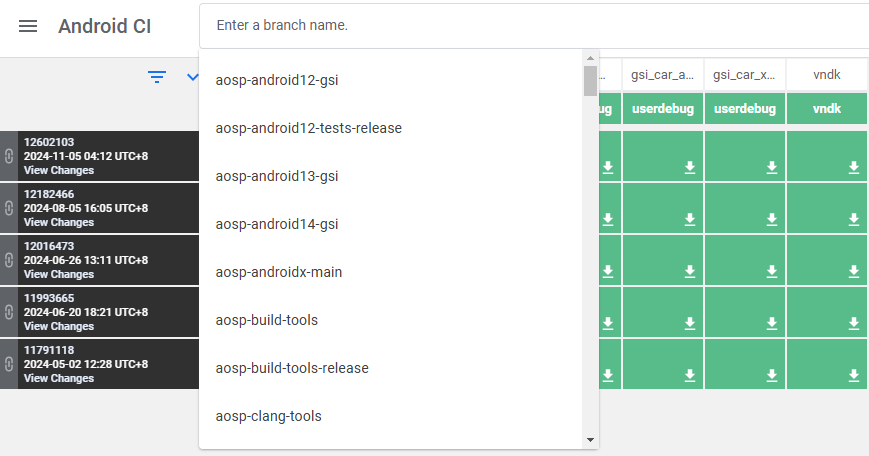
Task: Download gsi_car_a userdebug for build 12016473
Action: (x=690, y=272)
